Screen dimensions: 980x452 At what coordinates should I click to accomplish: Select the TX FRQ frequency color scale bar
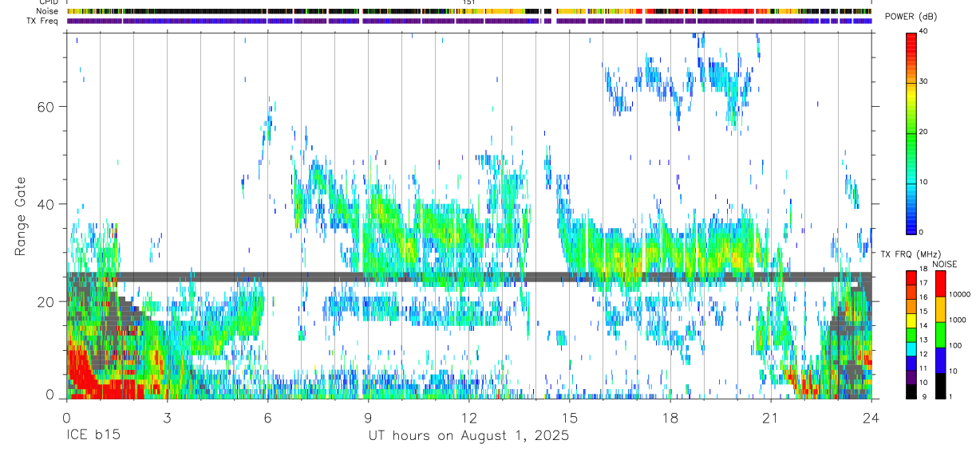click(x=911, y=334)
